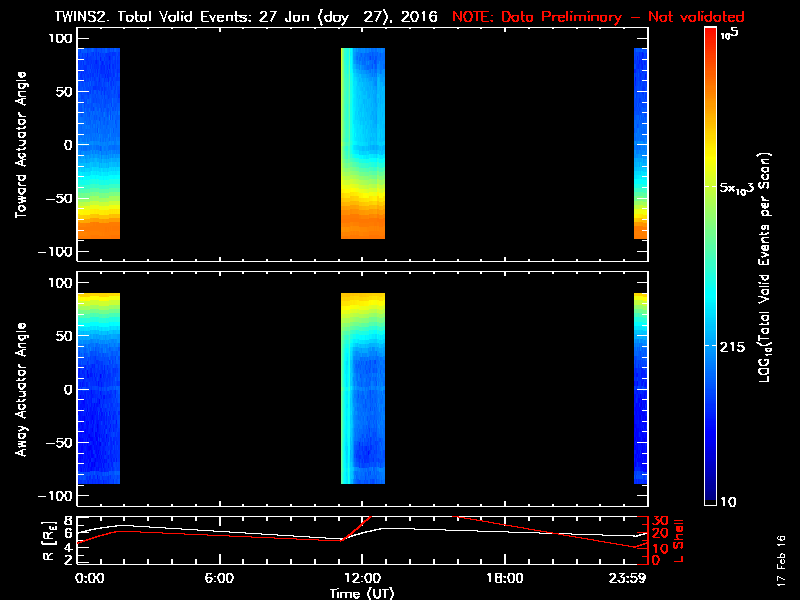
Task: Click the "8" tick on the R axis
Action: (67, 521)
